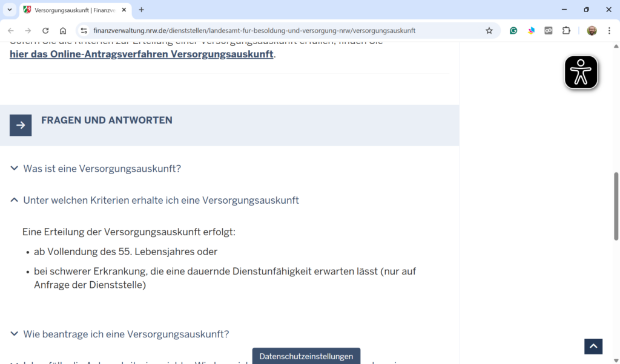Expand 'Wie beantrage ich eine Versorgungsauskunft?'
Screen dimensions: 620x364
[x=126, y=334]
